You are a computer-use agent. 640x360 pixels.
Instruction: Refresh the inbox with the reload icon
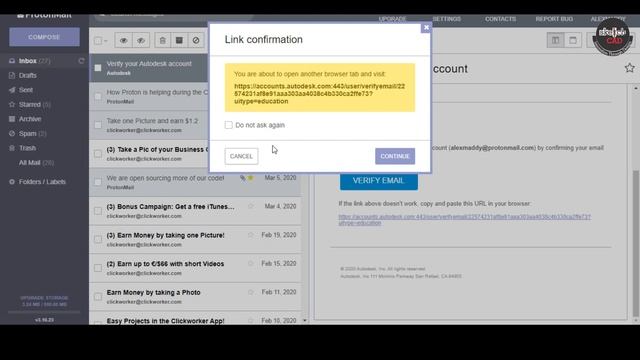tap(81, 61)
